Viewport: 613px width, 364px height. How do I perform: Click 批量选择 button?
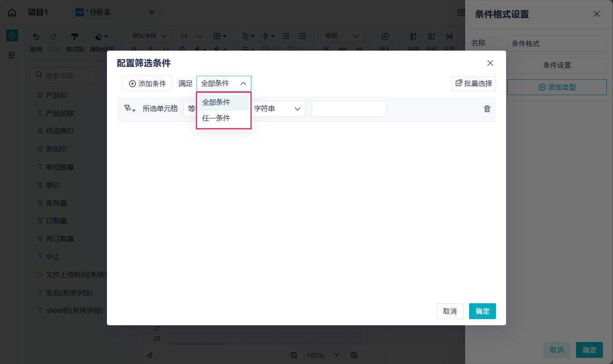click(474, 83)
